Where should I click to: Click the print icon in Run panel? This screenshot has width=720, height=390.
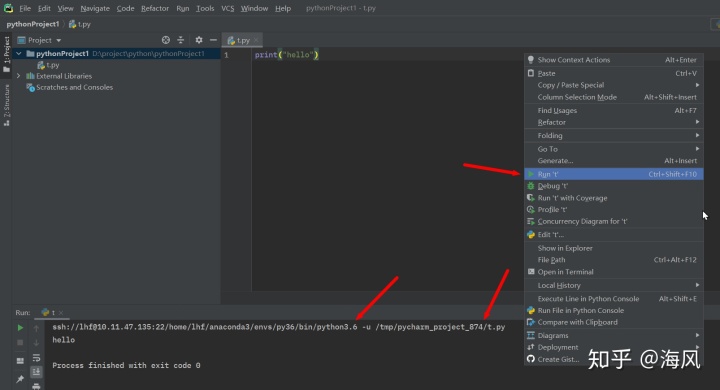(36, 386)
